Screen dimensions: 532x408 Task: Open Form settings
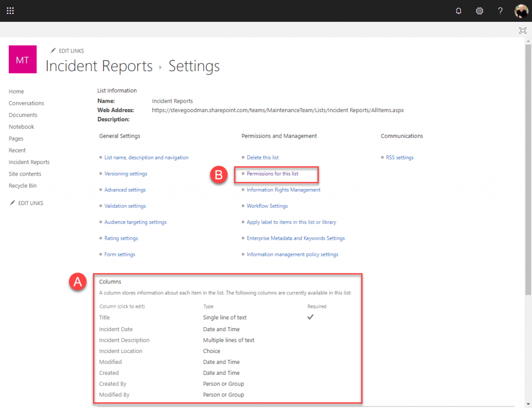120,254
